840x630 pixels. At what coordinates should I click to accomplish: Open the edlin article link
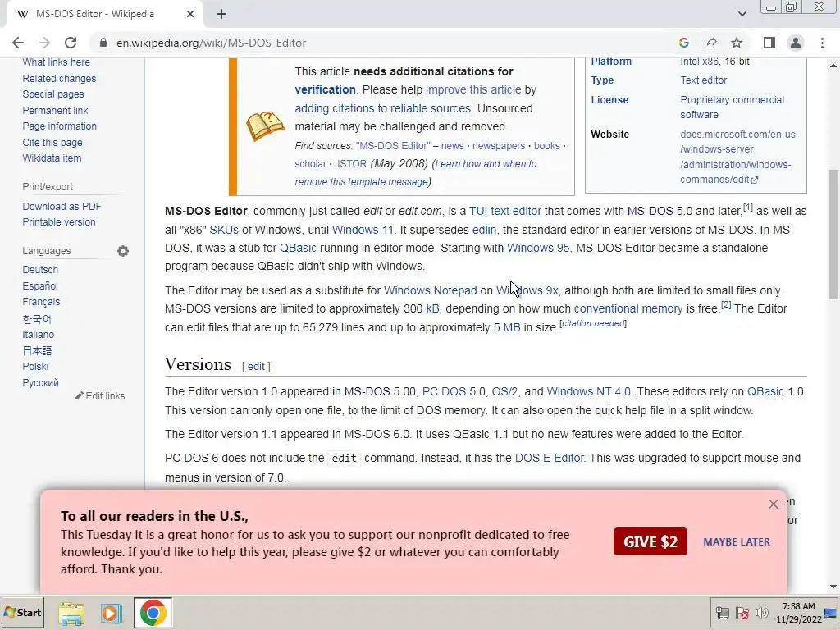coord(484,230)
